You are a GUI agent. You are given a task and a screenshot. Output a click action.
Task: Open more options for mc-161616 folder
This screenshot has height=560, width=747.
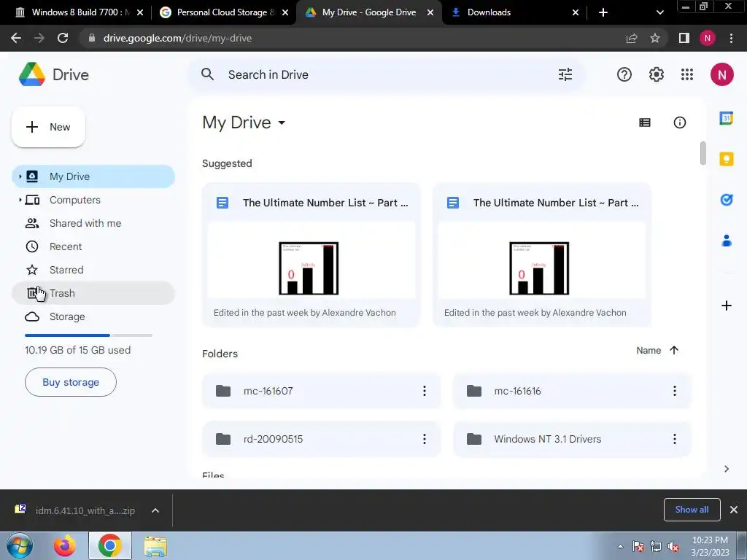tap(674, 391)
